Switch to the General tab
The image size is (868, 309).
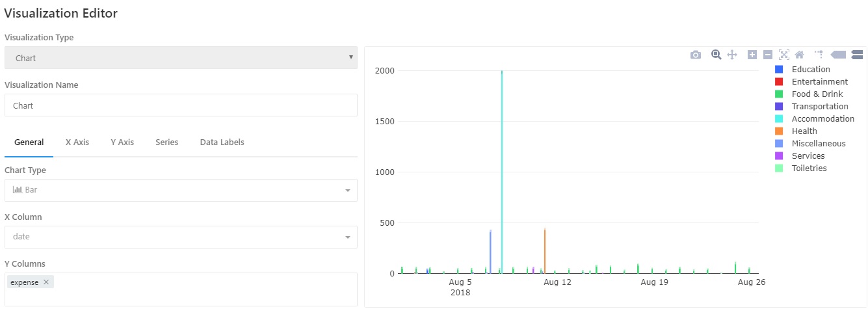29,142
